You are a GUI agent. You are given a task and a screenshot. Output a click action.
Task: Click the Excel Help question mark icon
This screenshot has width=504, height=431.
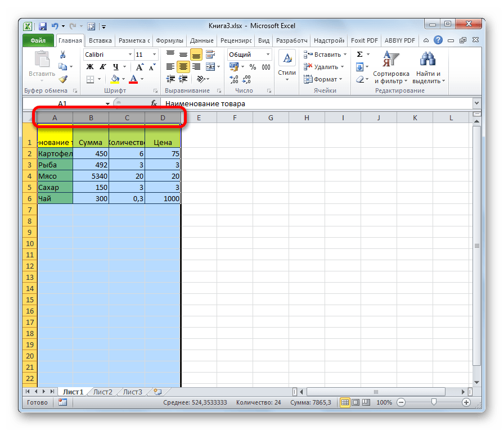pos(438,40)
